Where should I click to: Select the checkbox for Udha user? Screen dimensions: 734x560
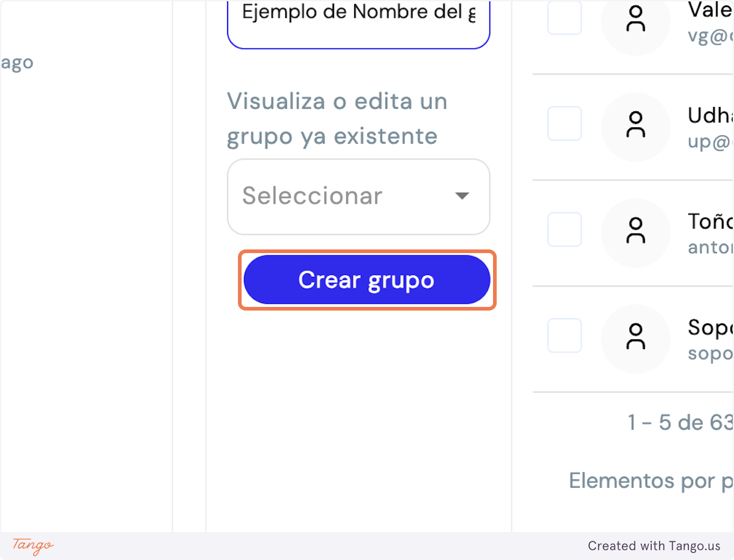point(565,123)
